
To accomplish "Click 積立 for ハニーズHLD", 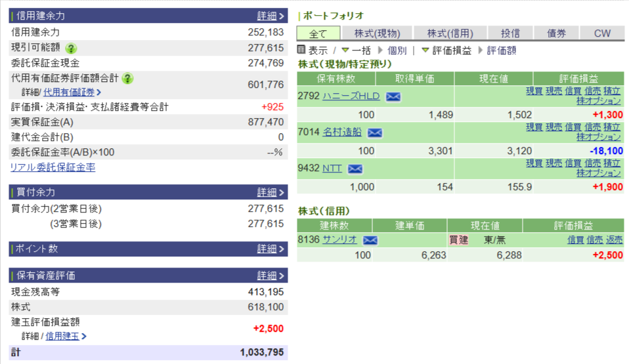I will tap(612, 91).
